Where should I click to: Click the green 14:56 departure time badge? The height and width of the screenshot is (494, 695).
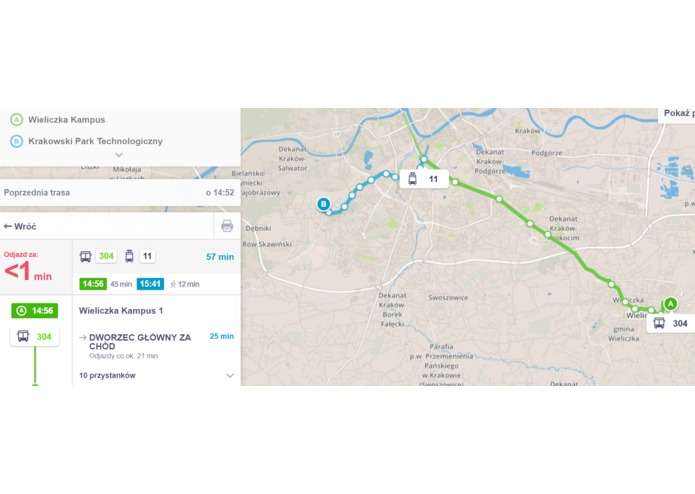pos(93,284)
